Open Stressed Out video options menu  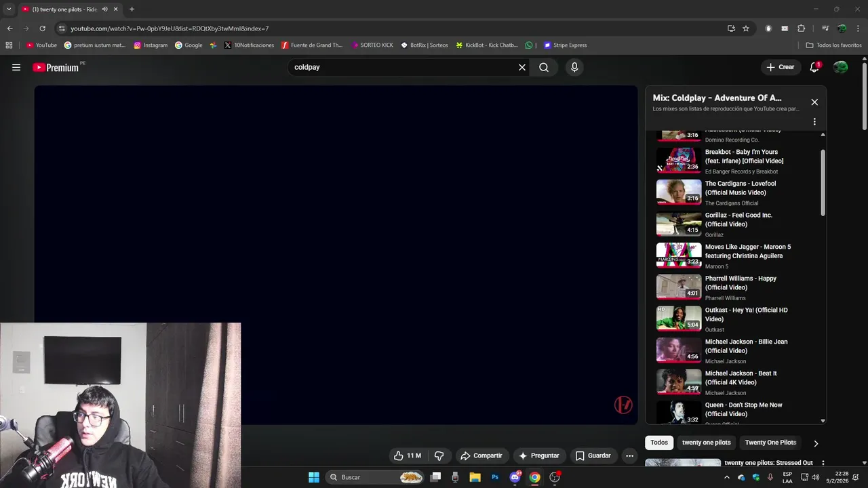(x=823, y=464)
